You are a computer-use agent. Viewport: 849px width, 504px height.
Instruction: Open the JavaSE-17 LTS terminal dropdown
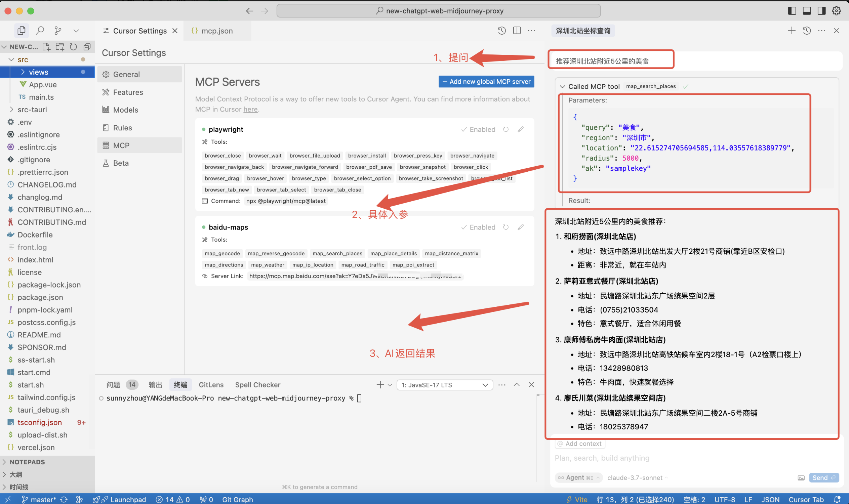pos(444,385)
